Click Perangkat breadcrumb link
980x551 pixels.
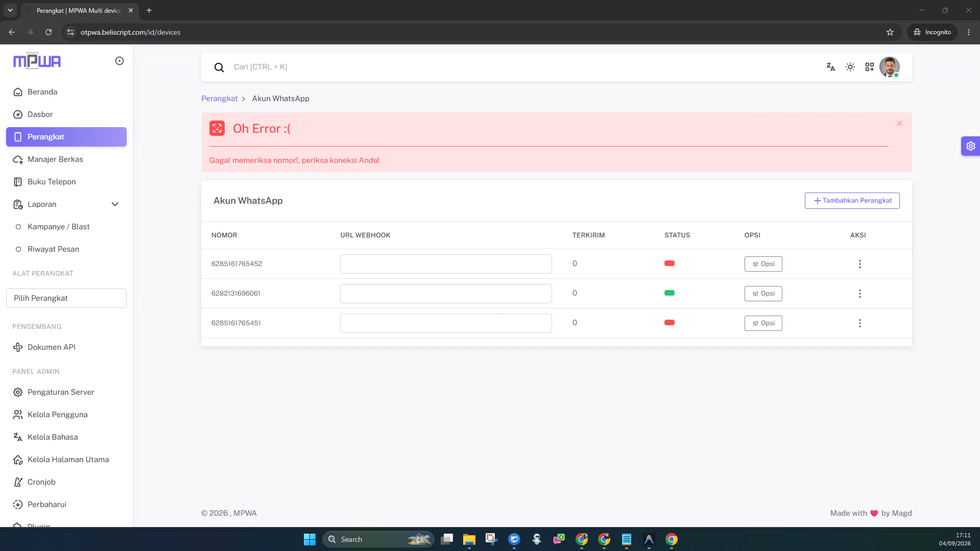tap(220, 99)
